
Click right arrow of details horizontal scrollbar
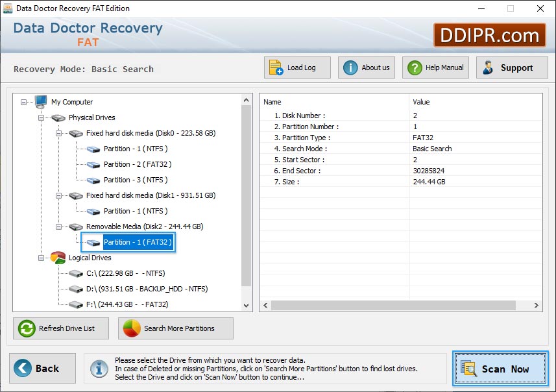click(x=536, y=305)
